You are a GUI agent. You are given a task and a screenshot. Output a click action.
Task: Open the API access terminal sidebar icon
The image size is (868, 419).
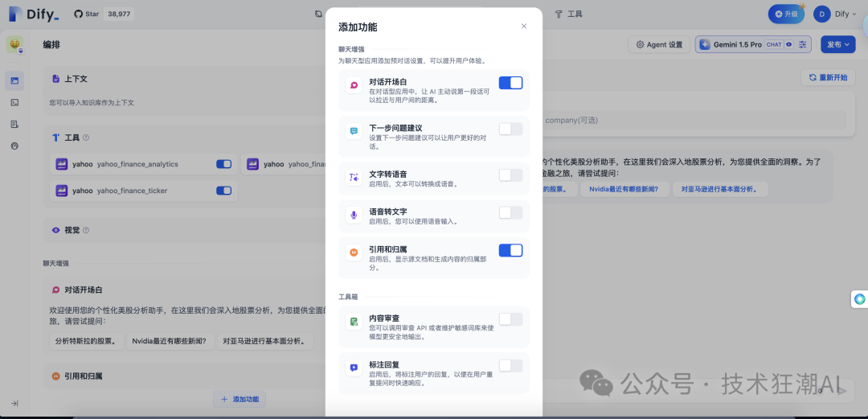pyautogui.click(x=14, y=102)
